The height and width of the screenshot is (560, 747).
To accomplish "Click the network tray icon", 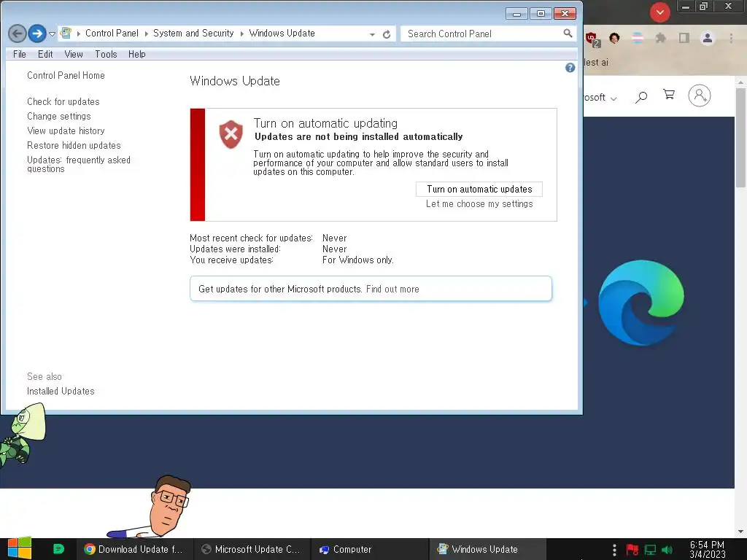I will [x=650, y=550].
